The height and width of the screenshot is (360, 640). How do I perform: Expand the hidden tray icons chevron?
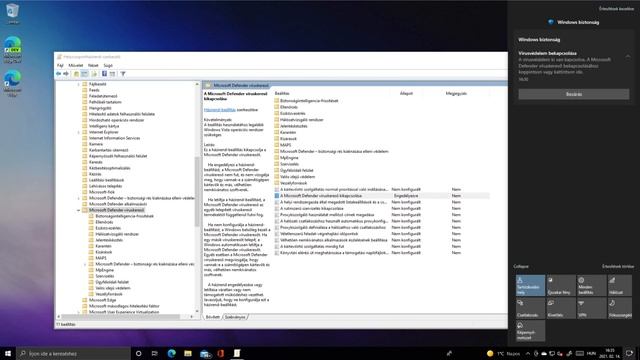pyautogui.click(x=528, y=353)
